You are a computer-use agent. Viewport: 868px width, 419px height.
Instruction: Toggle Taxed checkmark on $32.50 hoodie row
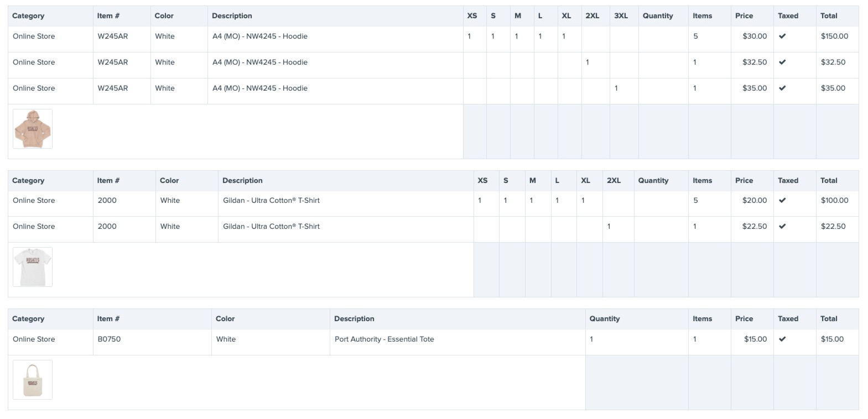click(x=782, y=62)
